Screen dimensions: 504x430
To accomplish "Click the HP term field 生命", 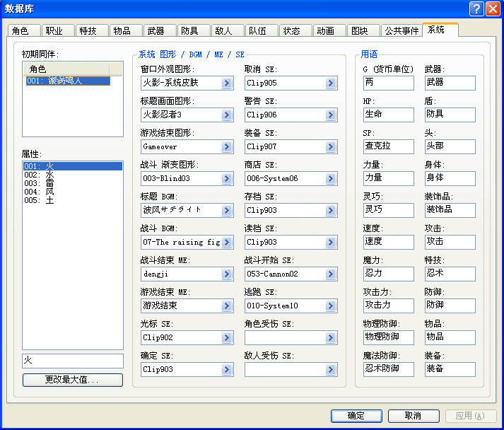I will coord(389,115).
